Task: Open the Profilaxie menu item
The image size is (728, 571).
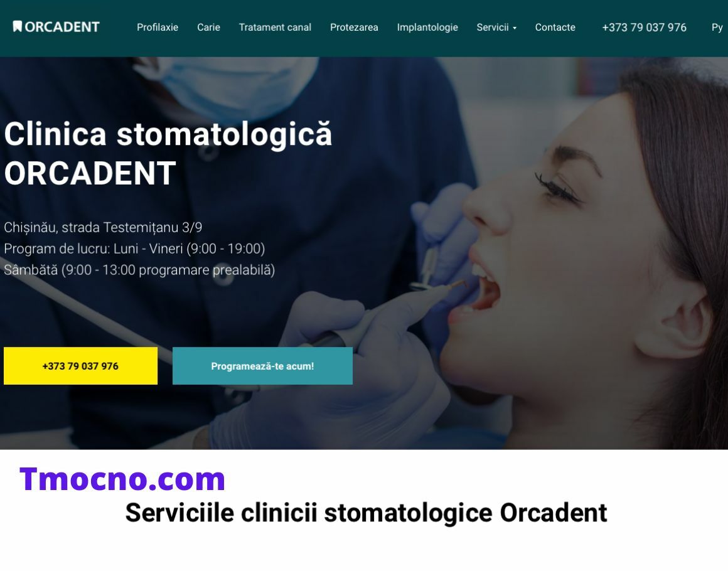Action: 158,28
